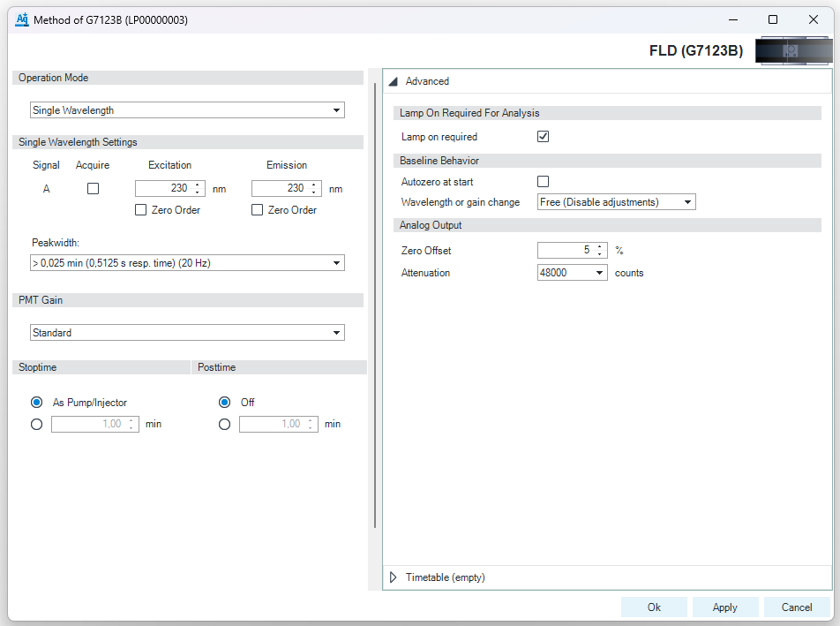
Task: Disable the Lamp on required checkbox
Action: [543, 137]
